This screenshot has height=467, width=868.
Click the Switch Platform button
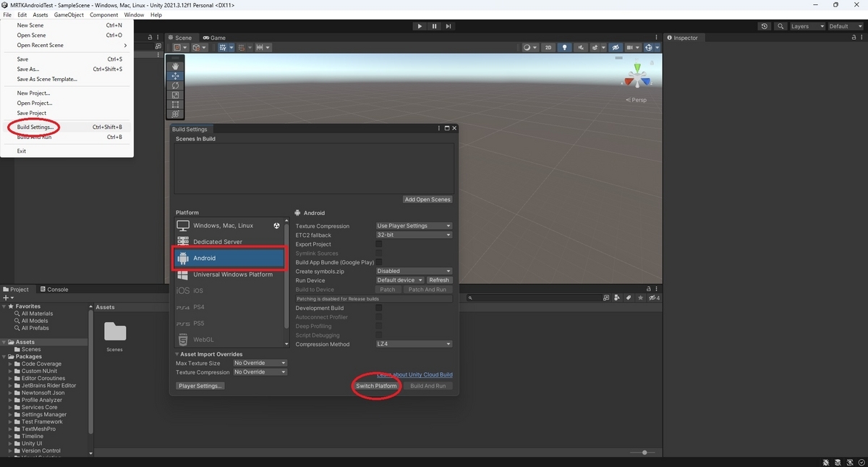375,386
